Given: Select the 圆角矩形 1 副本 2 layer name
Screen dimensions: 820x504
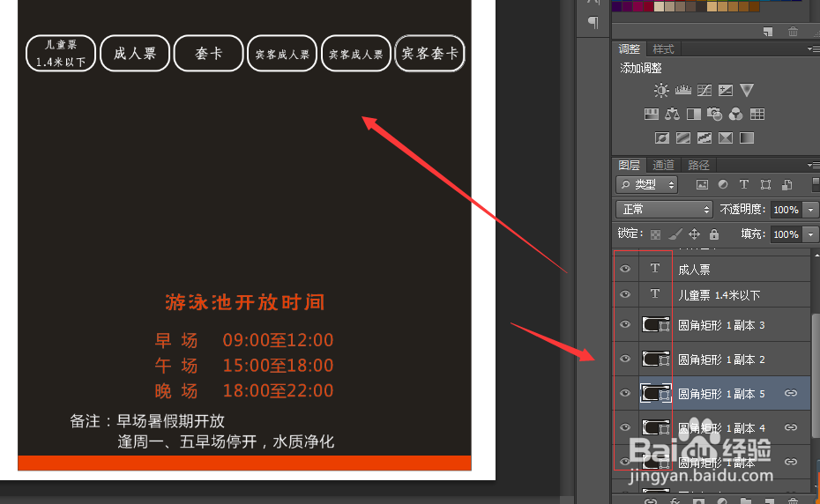Looking at the screenshot, I should click(x=721, y=359).
